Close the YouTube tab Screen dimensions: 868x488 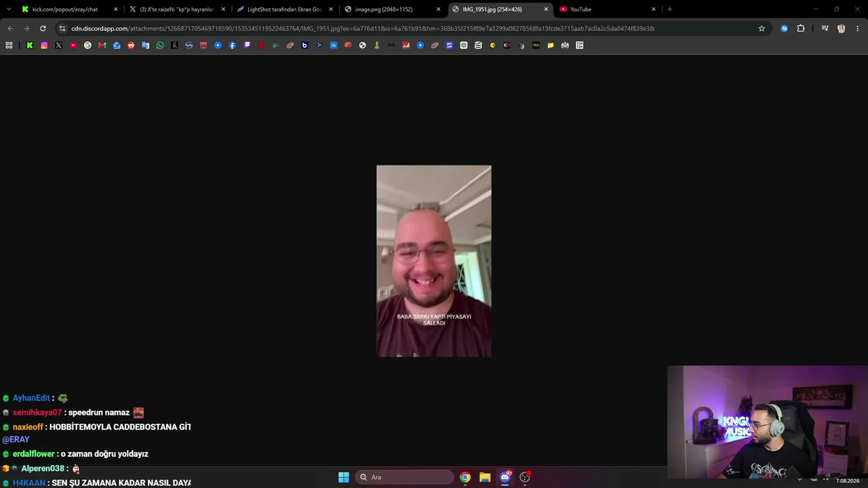654,9
